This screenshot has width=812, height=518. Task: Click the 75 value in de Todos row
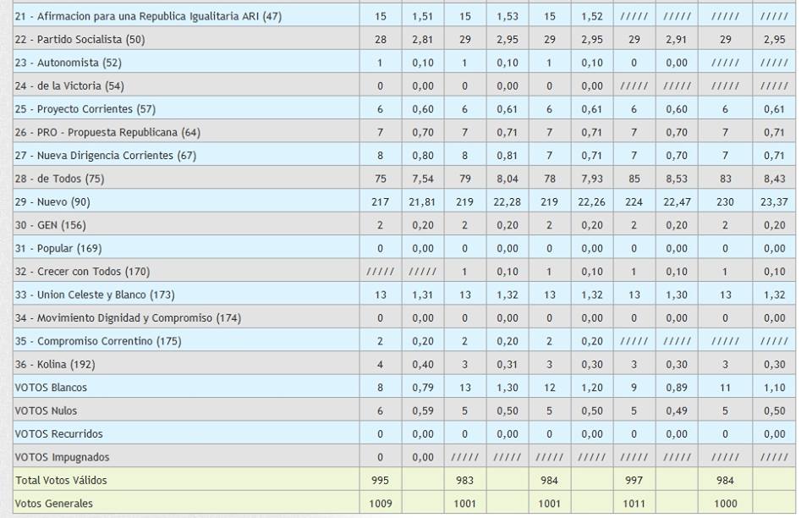(x=380, y=179)
